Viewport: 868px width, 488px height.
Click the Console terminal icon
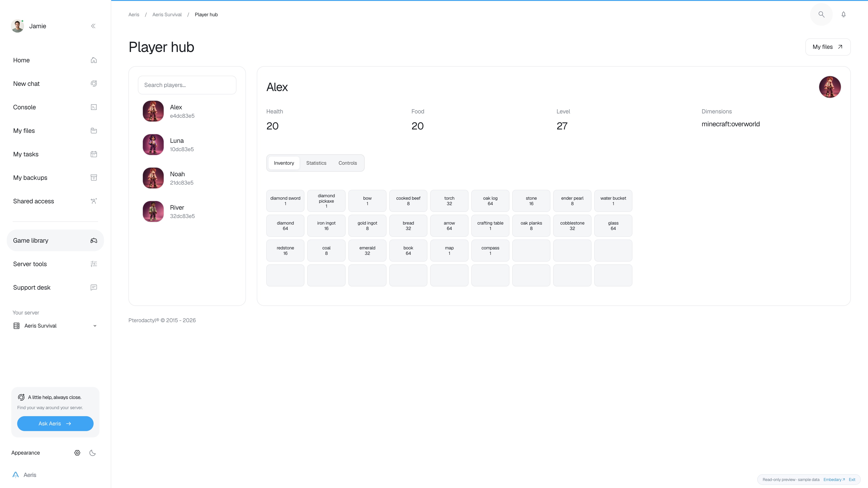(x=94, y=107)
